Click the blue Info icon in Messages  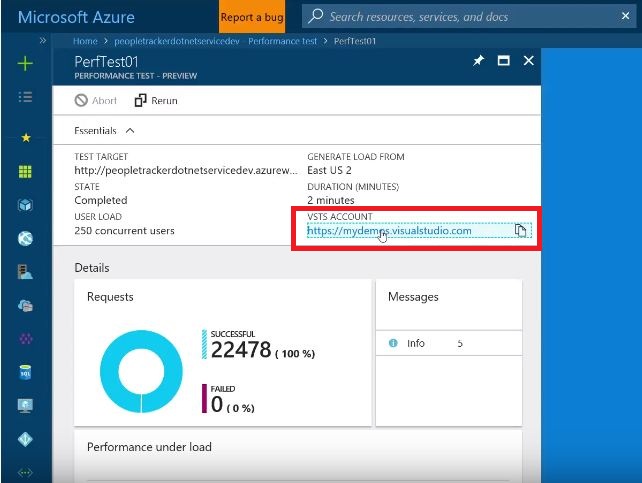pyautogui.click(x=393, y=343)
